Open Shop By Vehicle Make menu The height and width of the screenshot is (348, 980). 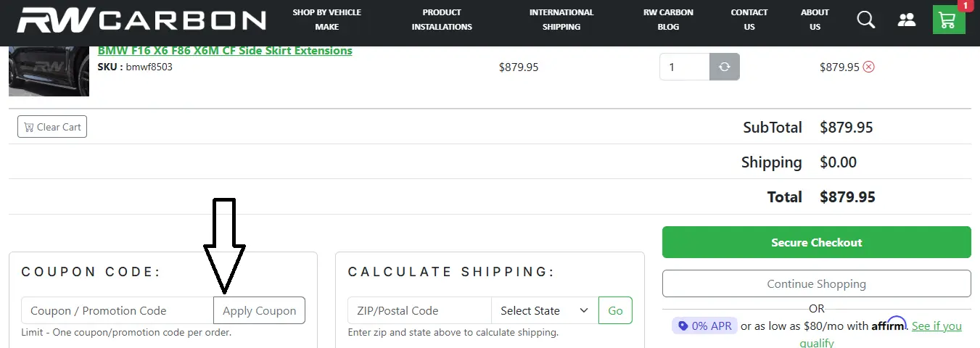tap(326, 20)
